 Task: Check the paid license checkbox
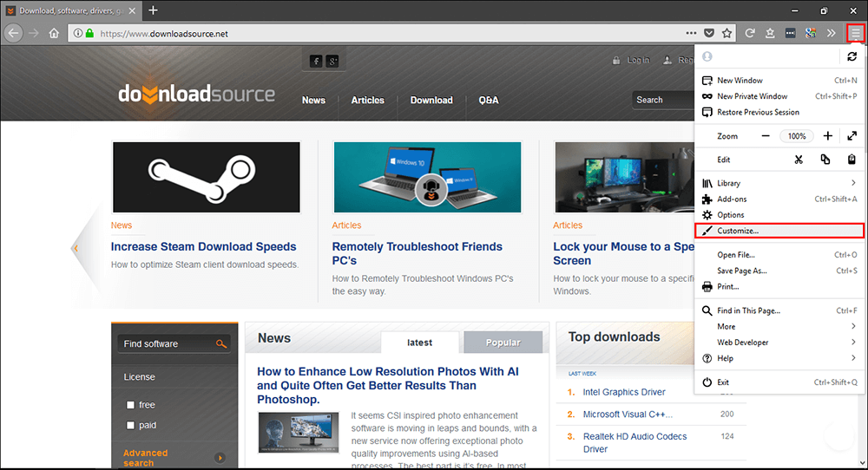(131, 425)
